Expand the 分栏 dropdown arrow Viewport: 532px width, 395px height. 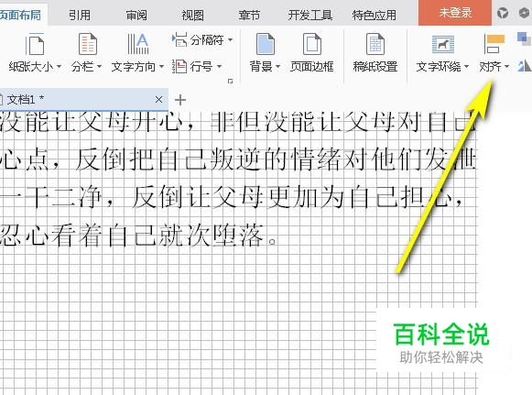point(99,67)
